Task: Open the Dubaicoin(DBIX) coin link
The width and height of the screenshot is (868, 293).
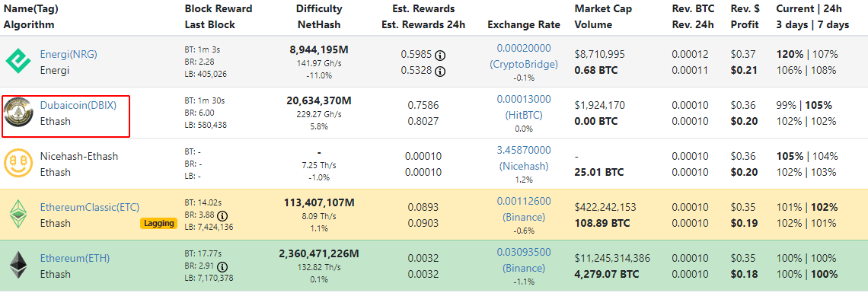Action: [x=78, y=105]
